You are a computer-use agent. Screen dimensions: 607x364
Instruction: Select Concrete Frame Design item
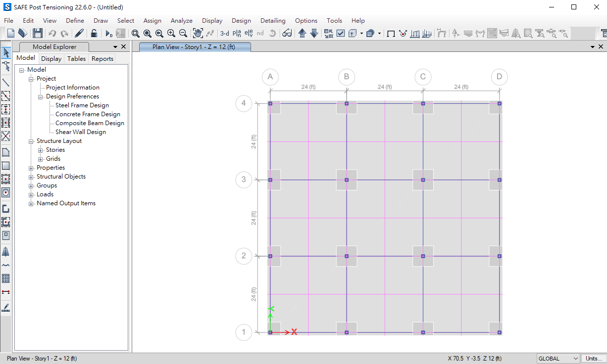(x=88, y=114)
